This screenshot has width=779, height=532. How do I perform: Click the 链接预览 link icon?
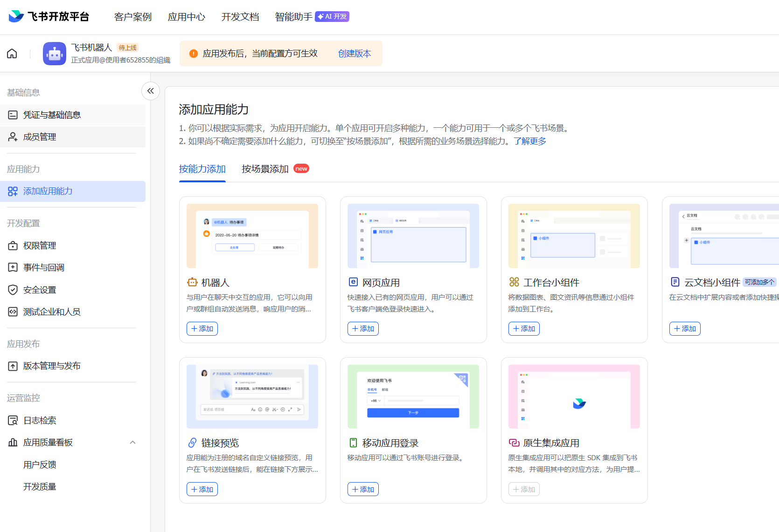192,442
